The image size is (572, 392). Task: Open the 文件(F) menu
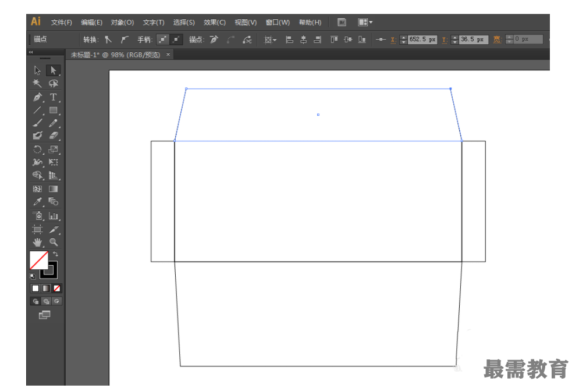tap(61, 23)
